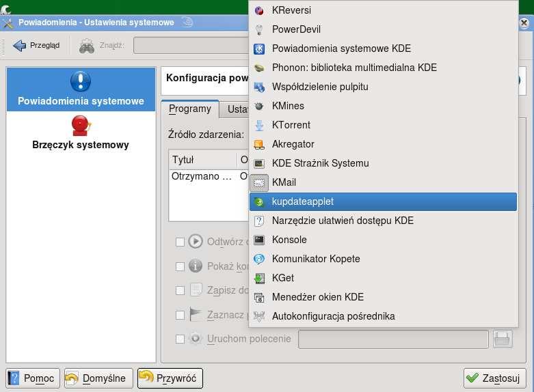Select Phonon: biblioteka multimedialna KDE
This screenshot has width=534, height=392.
tap(383, 68)
